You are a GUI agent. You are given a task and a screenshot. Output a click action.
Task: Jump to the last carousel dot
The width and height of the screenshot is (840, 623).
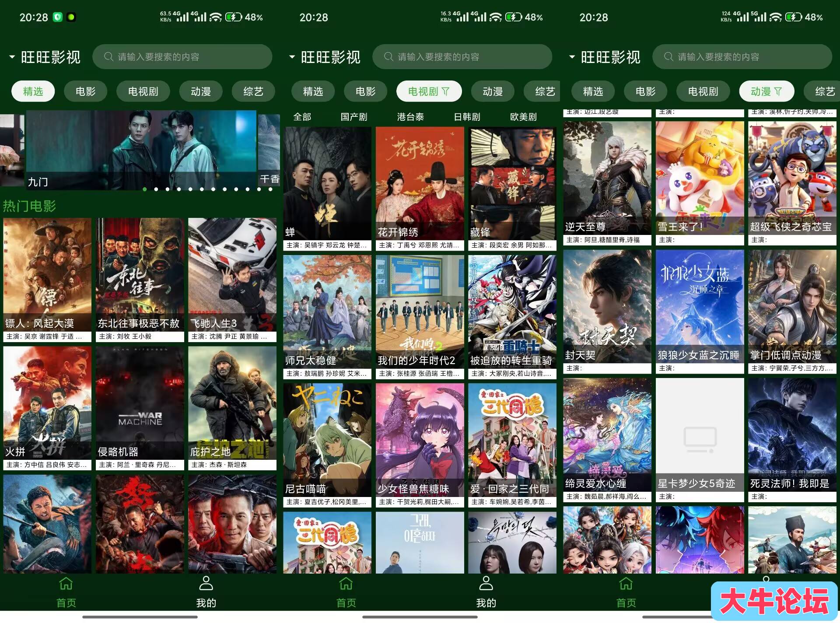[x=270, y=189]
